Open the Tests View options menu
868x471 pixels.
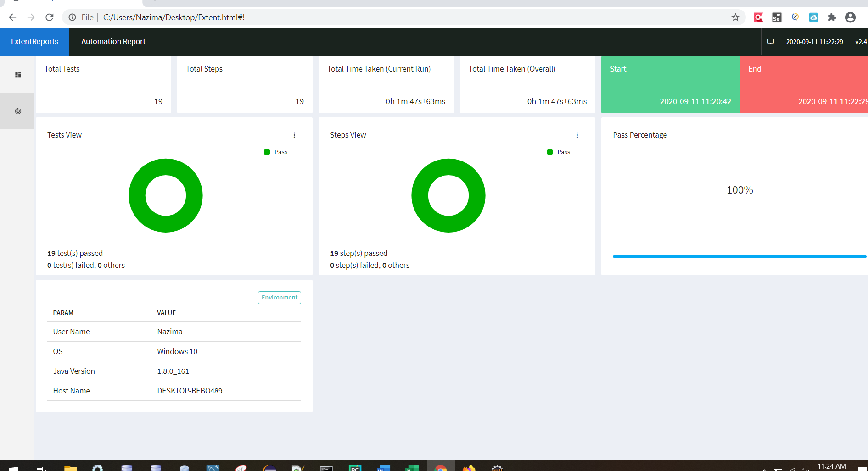click(294, 135)
